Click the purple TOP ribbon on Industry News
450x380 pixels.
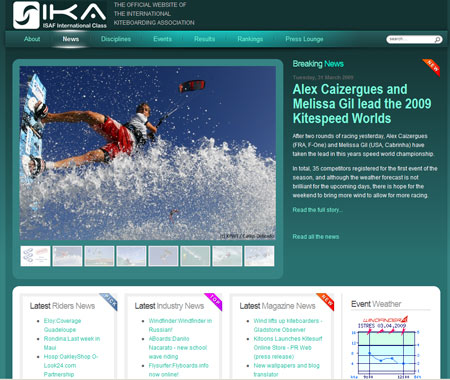[214, 302]
